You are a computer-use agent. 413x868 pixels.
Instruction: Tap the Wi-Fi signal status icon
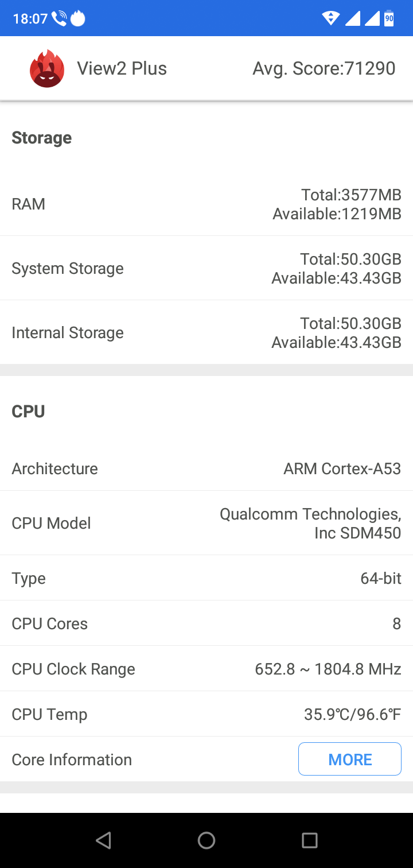tap(331, 18)
